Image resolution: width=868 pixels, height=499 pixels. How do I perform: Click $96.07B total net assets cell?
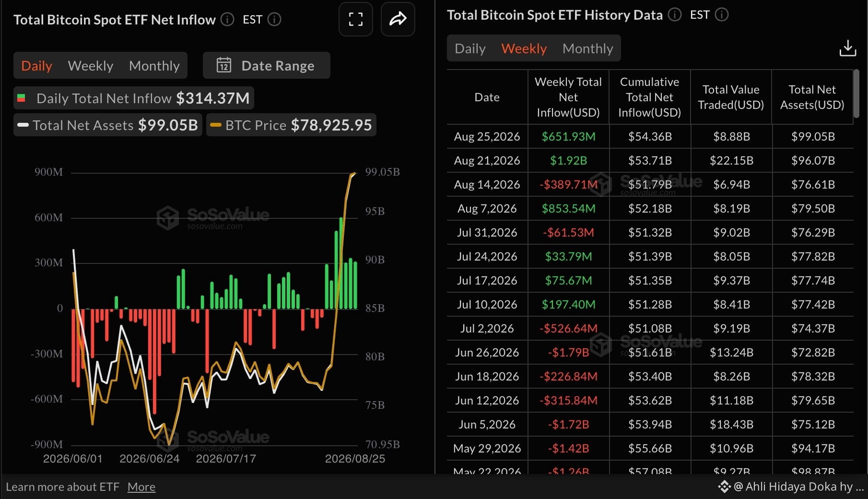813,160
